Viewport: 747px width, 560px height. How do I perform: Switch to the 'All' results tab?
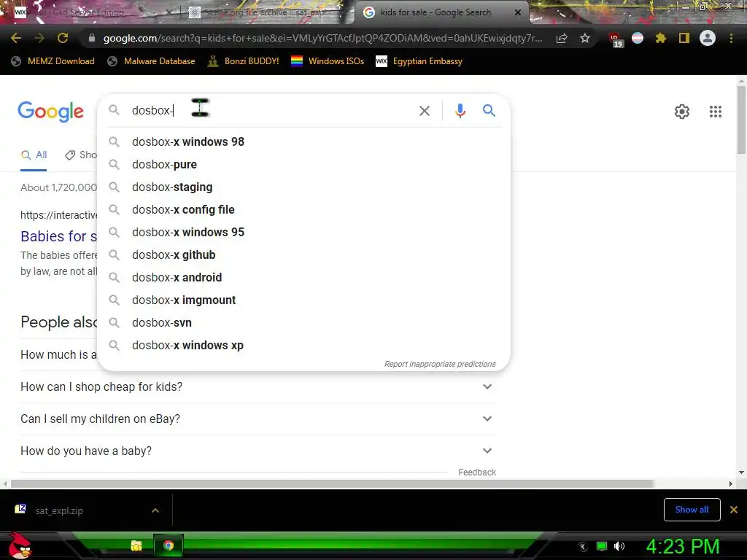pyautogui.click(x=34, y=155)
